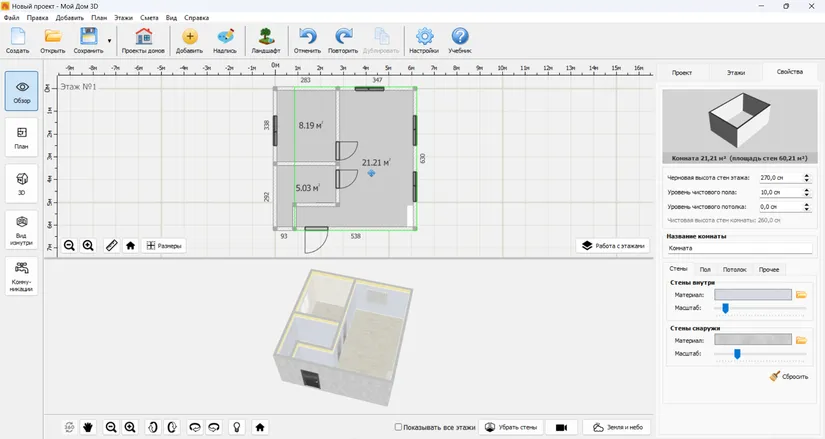825x439 pixels.
Task: Open the Landscape tool in toolbar
Action: click(266, 41)
